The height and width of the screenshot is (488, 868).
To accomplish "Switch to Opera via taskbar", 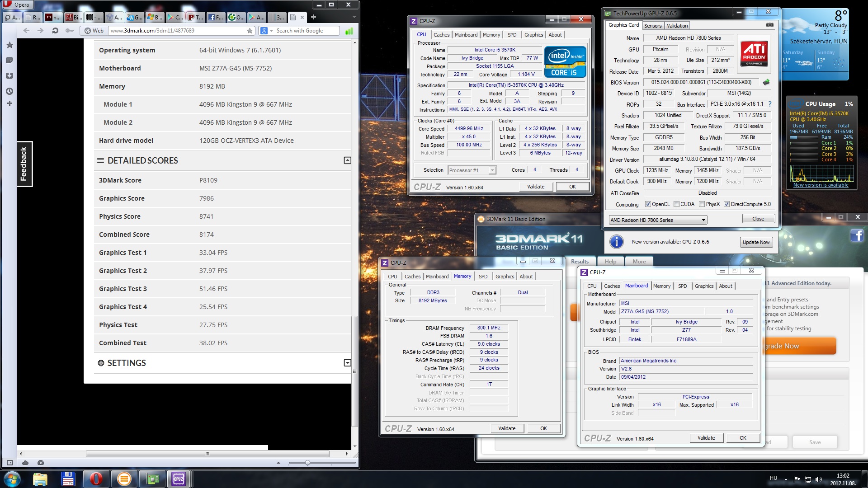I will coord(96,479).
